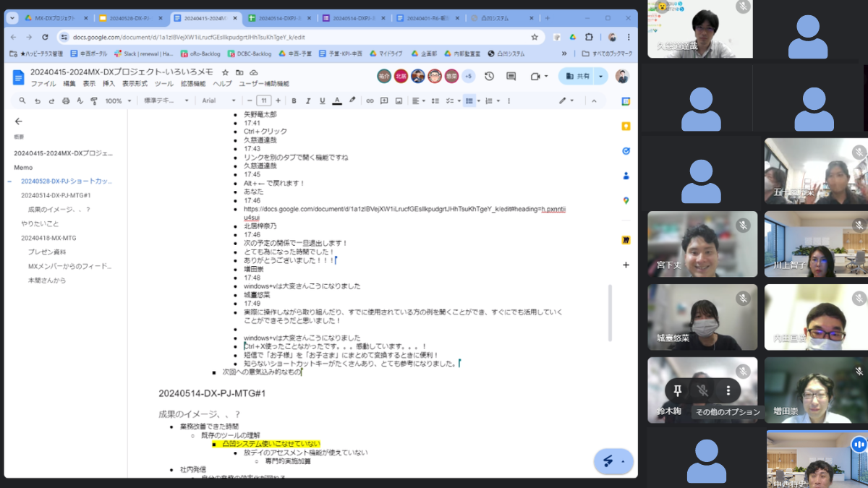This screenshot has height=488, width=868.
Task: Open the version history clock icon
Action: pyautogui.click(x=490, y=76)
